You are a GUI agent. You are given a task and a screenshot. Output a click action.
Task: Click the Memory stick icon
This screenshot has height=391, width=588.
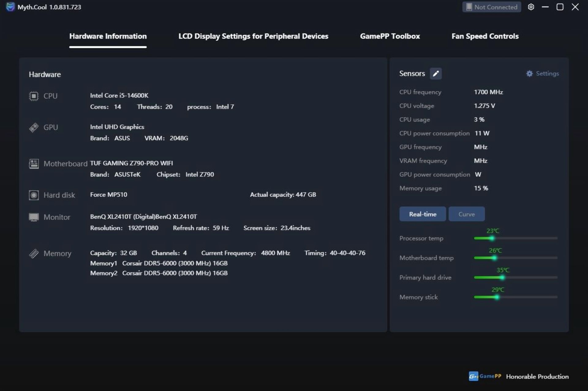coord(34,254)
